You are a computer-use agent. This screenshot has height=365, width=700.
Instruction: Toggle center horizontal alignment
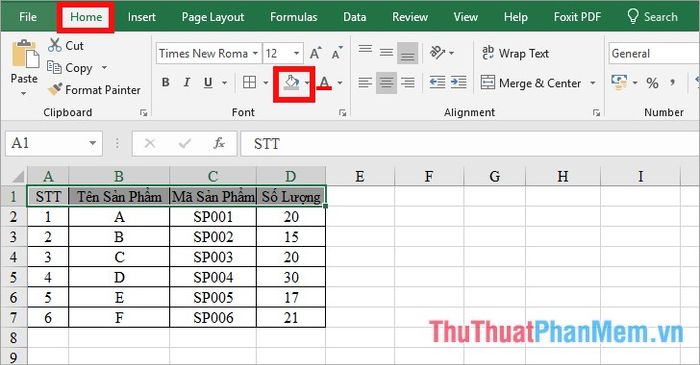pyautogui.click(x=386, y=83)
